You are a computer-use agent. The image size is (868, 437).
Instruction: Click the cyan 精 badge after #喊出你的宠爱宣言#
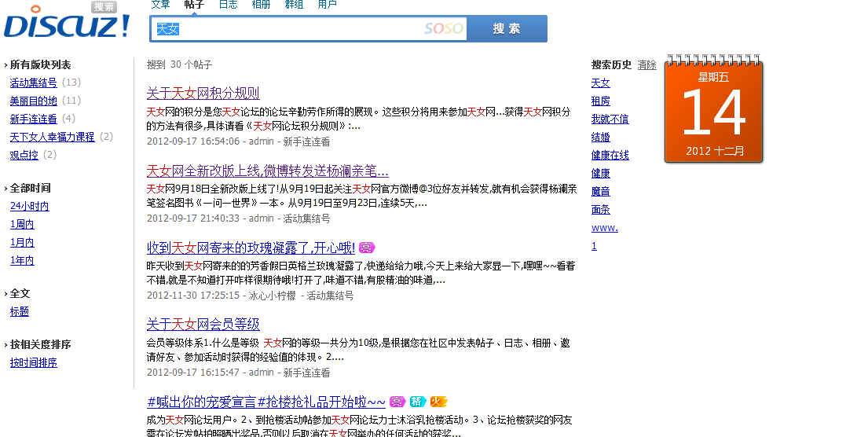[x=417, y=402]
